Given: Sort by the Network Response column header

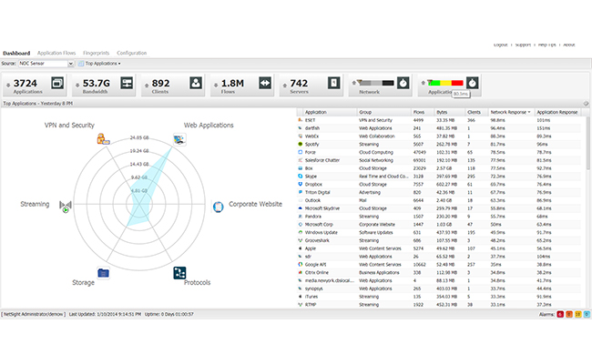Looking at the screenshot, I should tap(510, 112).
